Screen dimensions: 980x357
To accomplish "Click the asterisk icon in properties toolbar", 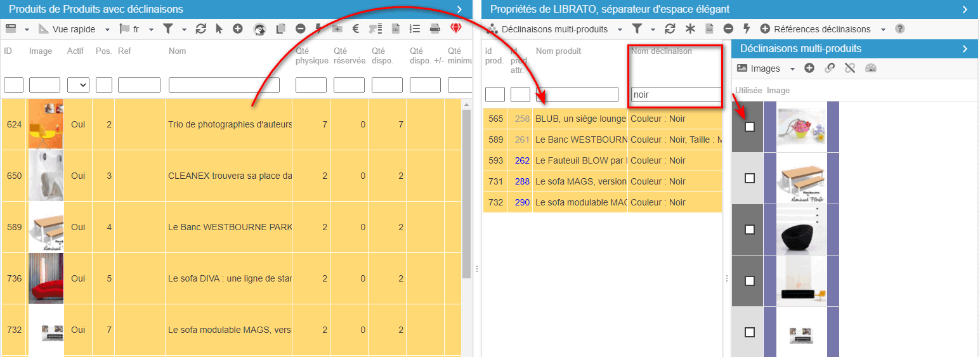I will pyautogui.click(x=690, y=29).
